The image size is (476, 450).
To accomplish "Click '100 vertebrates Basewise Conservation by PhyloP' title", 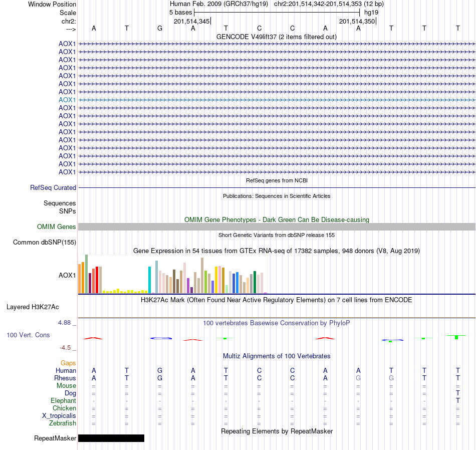I will (x=277, y=323).
